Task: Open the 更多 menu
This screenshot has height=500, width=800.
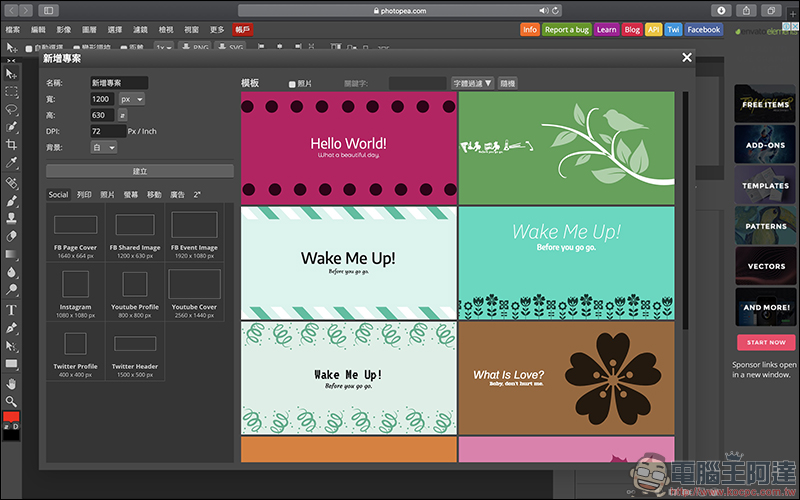Action: click(217, 30)
